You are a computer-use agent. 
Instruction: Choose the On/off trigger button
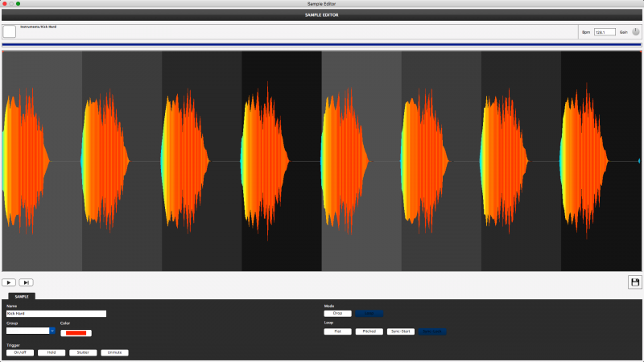[x=20, y=352]
